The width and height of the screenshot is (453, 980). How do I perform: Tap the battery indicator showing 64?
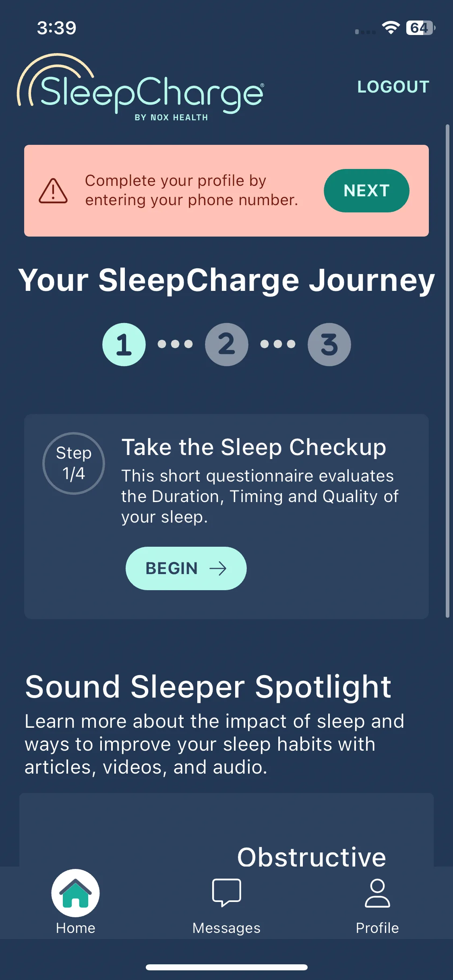(x=420, y=28)
